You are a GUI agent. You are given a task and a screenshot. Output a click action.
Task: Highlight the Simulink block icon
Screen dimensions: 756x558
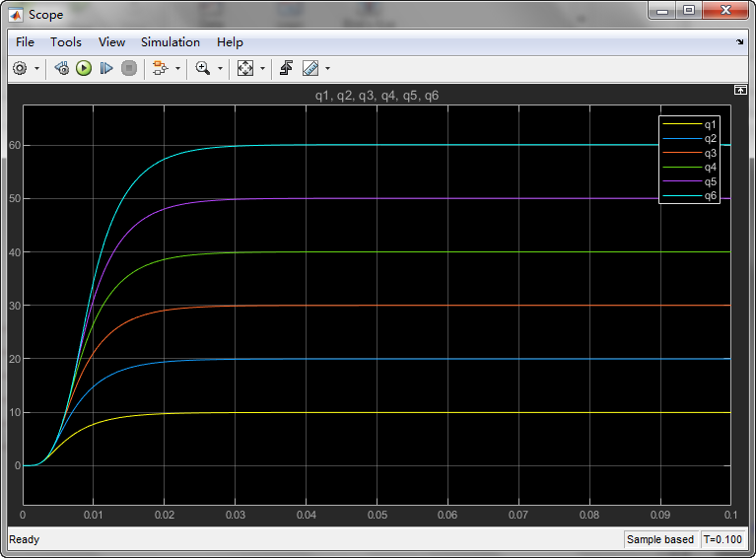click(160, 68)
